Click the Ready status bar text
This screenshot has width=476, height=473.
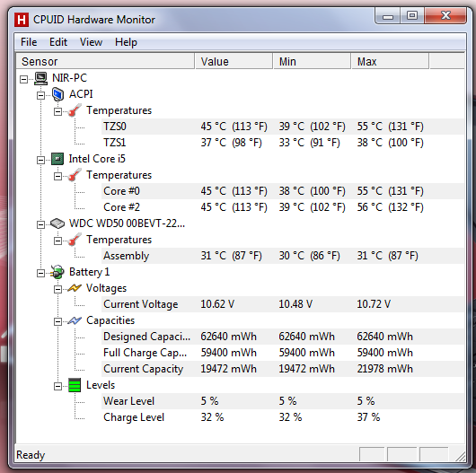tap(31, 455)
